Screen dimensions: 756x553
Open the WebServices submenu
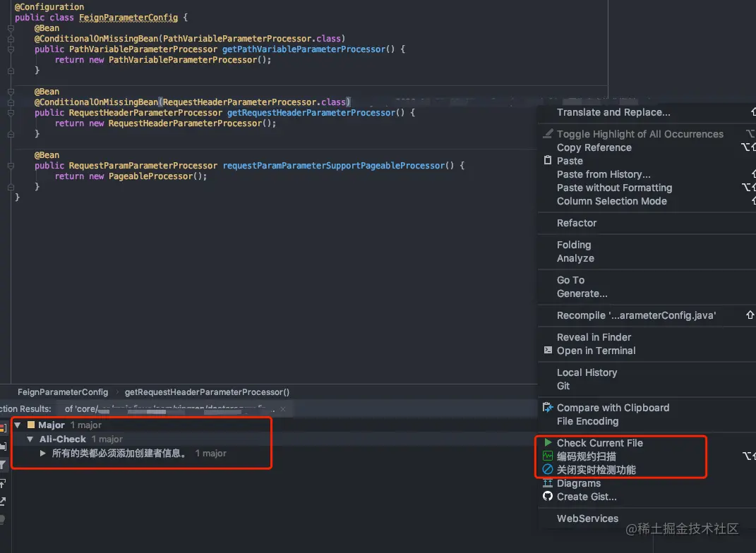tap(587, 518)
